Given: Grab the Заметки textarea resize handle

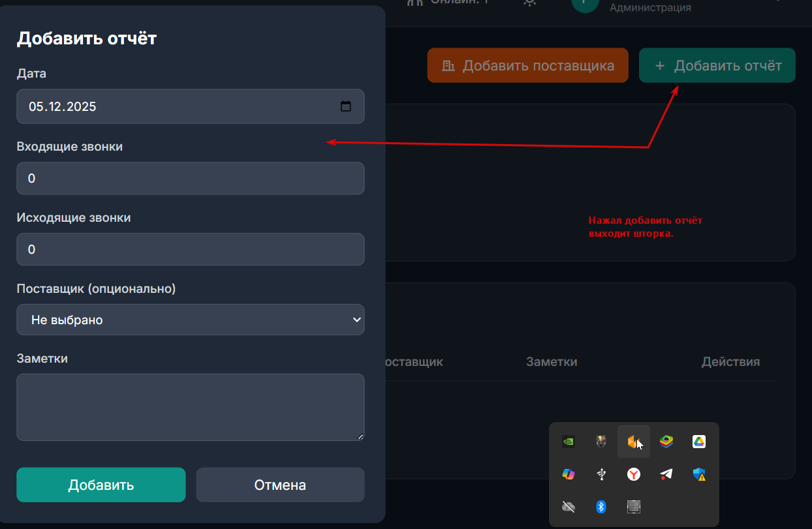Looking at the screenshot, I should 360,436.
